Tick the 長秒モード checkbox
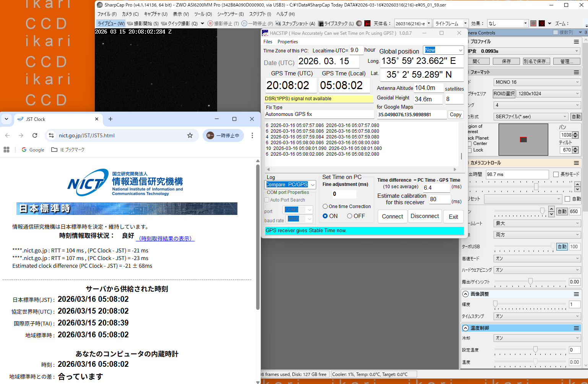 (x=556, y=174)
